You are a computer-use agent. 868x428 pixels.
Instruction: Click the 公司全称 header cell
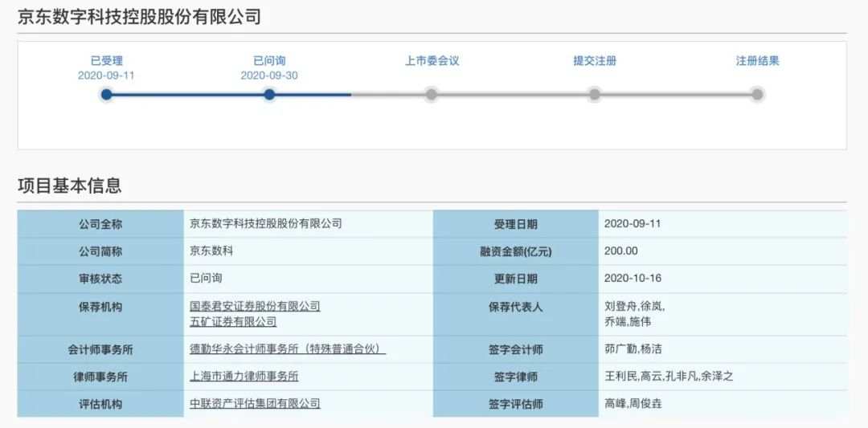100,225
